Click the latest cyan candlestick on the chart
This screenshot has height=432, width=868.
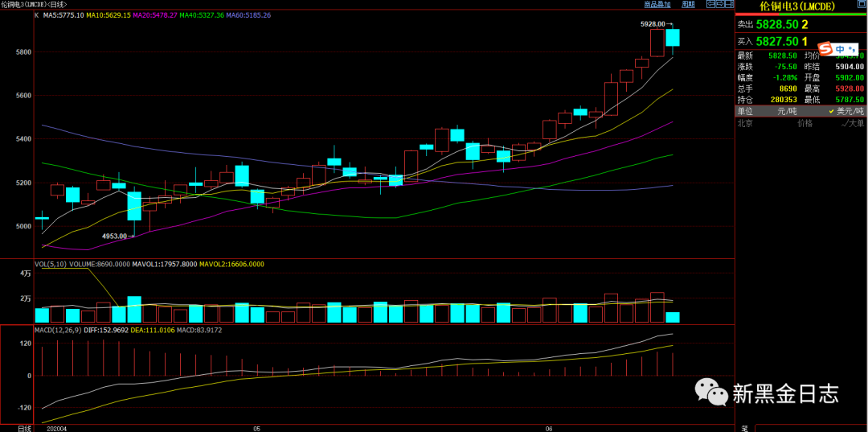(x=673, y=38)
